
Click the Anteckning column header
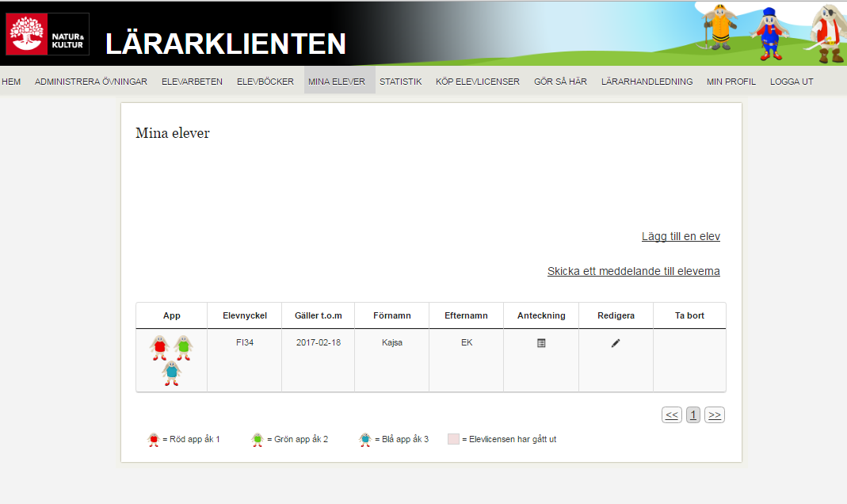(x=541, y=315)
